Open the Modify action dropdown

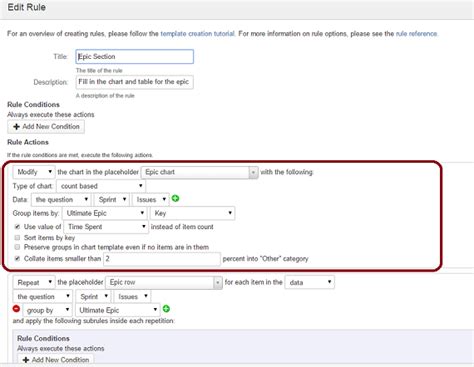pos(34,172)
